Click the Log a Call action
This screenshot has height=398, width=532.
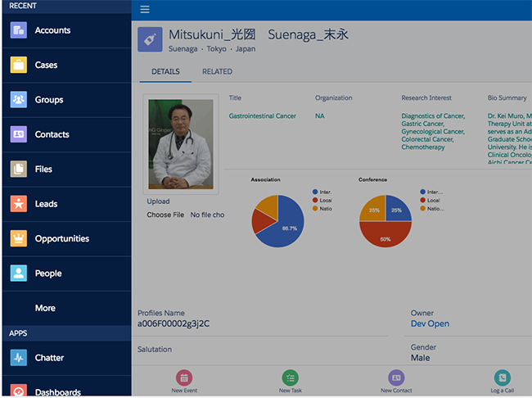[503, 382]
